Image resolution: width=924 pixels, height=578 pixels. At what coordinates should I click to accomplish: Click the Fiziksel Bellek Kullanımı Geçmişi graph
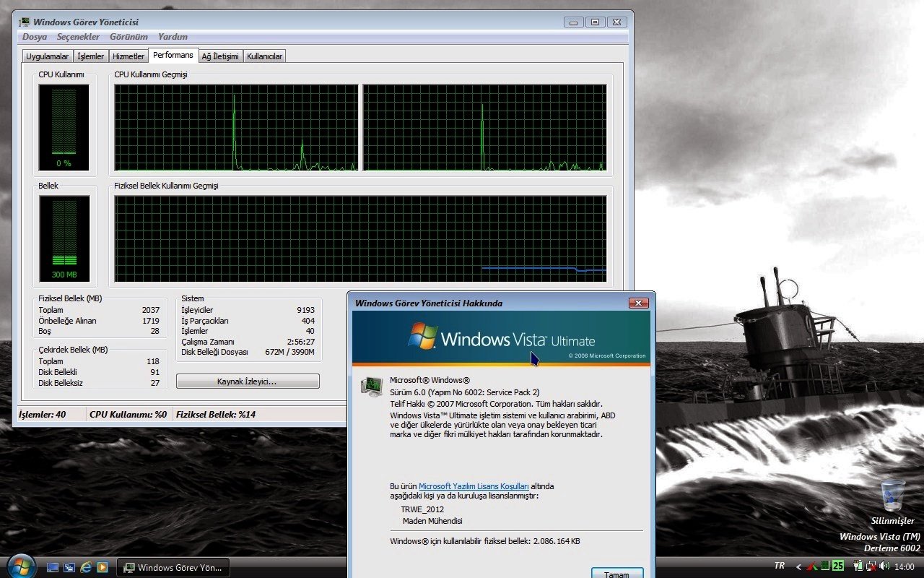pos(360,238)
